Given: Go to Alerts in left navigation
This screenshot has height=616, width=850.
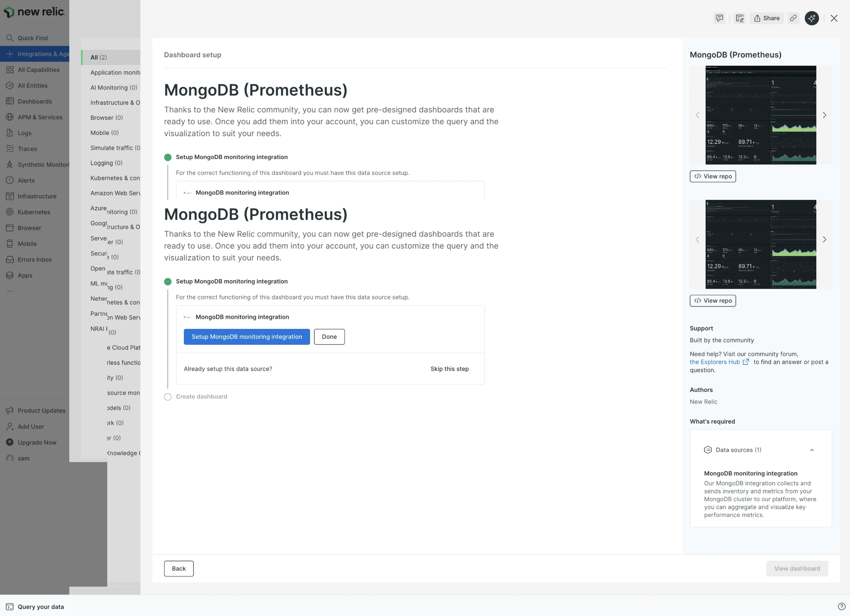Looking at the screenshot, I should 21,181.
